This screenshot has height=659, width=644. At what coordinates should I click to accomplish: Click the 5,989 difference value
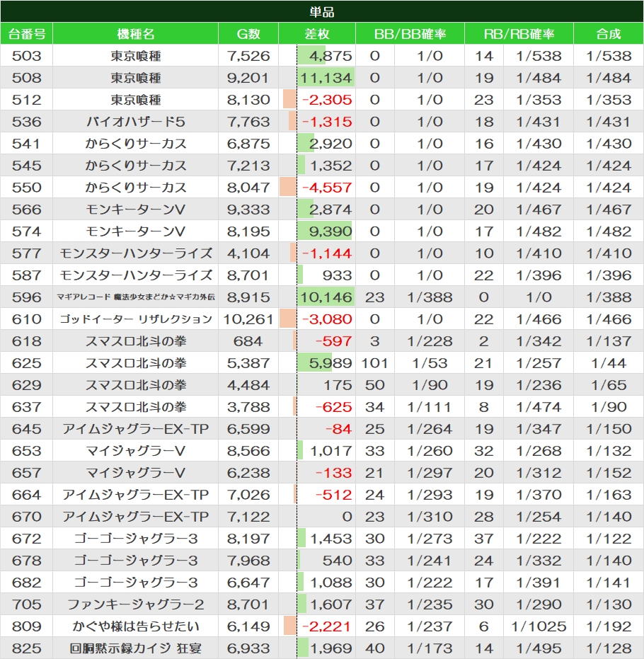330,362
